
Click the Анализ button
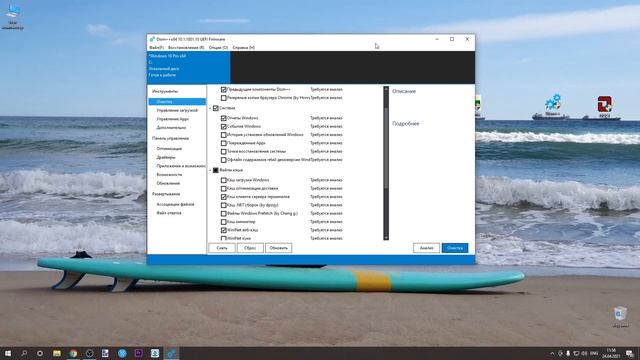426,248
